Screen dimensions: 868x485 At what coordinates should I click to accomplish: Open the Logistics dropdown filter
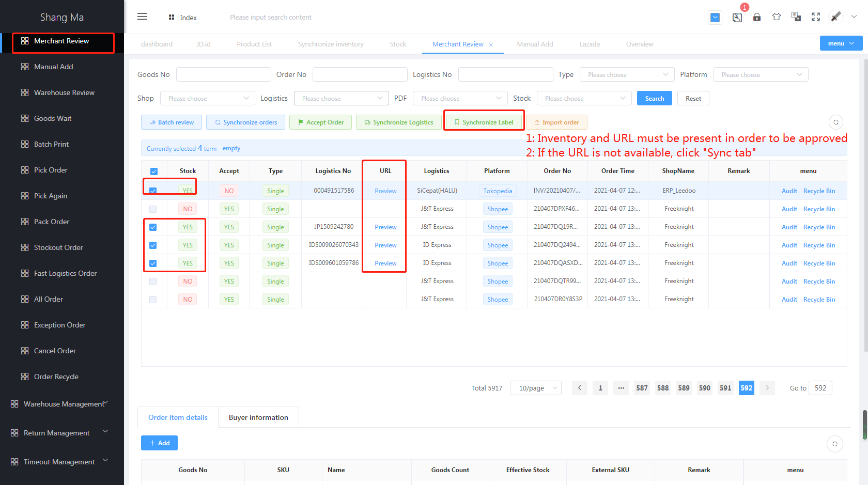tap(341, 98)
